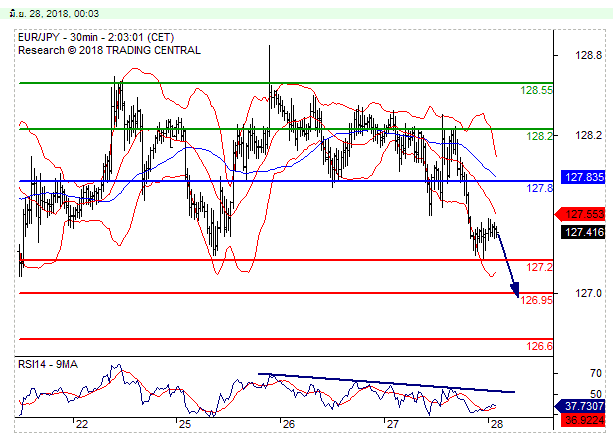The image size is (613, 441).
Task: Click the date header 'มิ.ย. 28, 2018, 00:03'
Action: 54,14
